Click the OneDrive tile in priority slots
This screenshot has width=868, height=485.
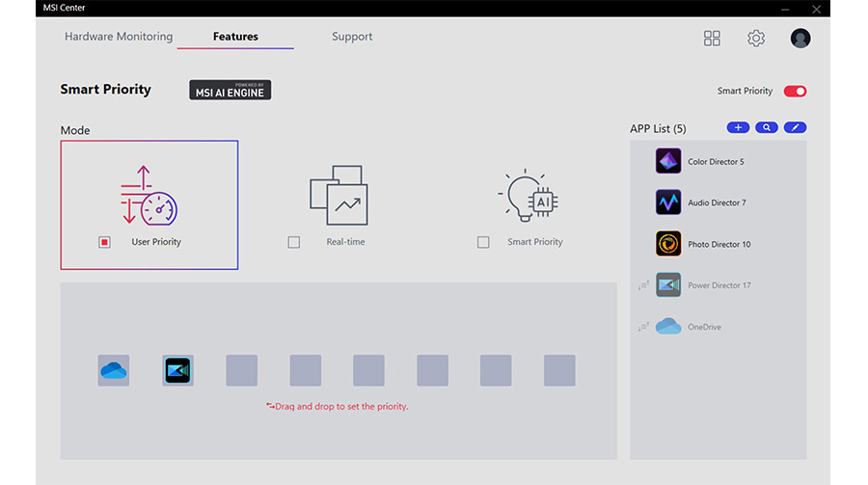point(114,370)
